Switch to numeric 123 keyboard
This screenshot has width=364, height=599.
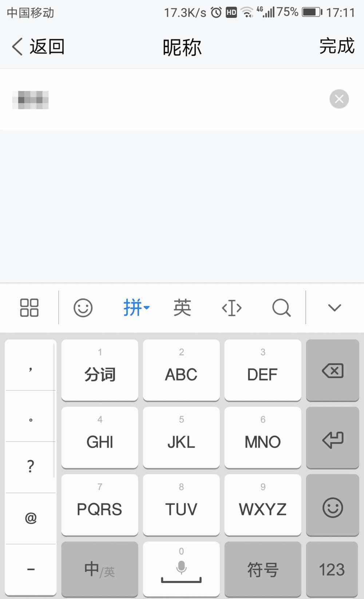pos(332,569)
